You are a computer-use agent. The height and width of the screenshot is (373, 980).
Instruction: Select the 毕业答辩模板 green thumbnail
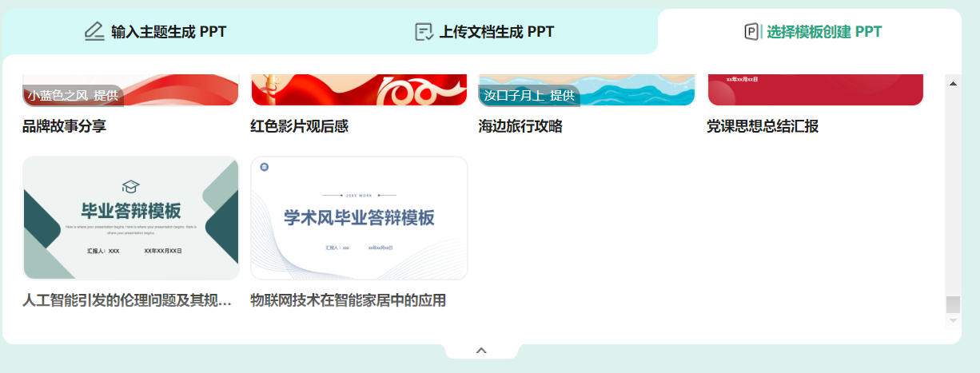[x=131, y=218]
